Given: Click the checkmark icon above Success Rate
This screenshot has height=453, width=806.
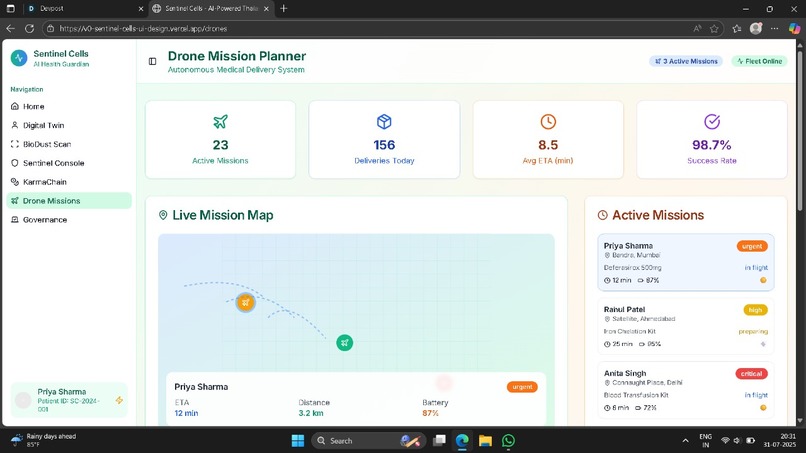Looking at the screenshot, I should pyautogui.click(x=711, y=122).
